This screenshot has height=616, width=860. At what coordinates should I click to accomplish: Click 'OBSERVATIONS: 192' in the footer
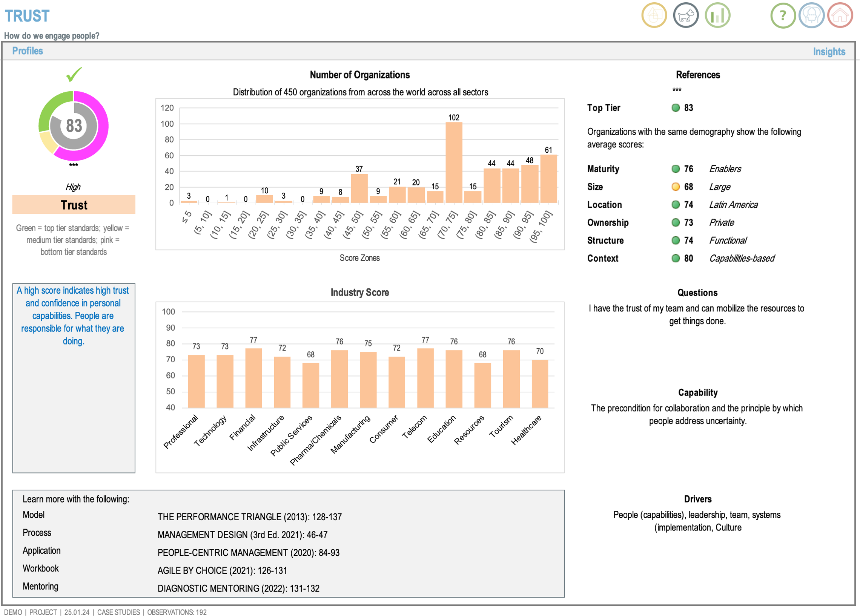coord(177,612)
